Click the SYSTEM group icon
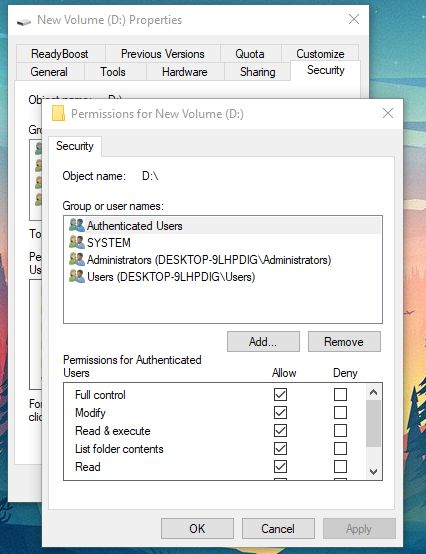The width and height of the screenshot is (426, 554). [77, 242]
